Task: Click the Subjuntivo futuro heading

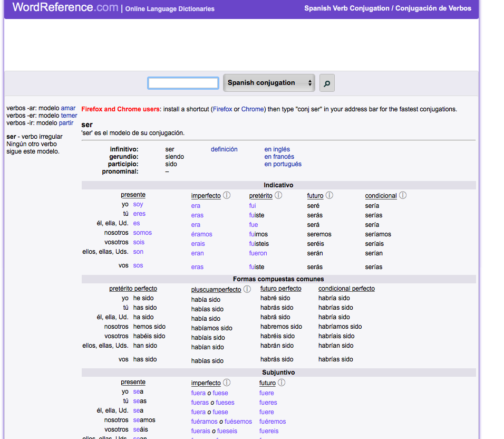Action: click(267, 383)
